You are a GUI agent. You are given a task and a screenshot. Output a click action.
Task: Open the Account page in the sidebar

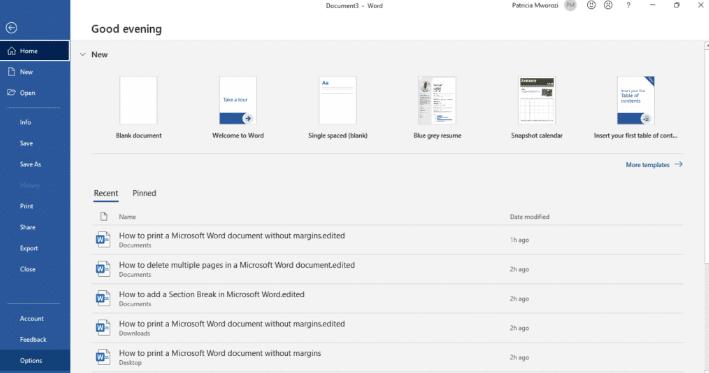[x=32, y=319]
